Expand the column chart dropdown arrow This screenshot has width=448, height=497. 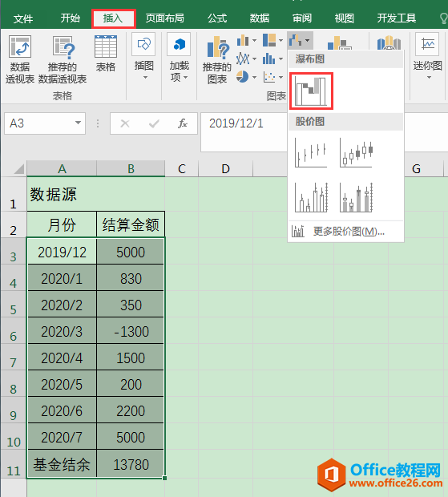254,41
